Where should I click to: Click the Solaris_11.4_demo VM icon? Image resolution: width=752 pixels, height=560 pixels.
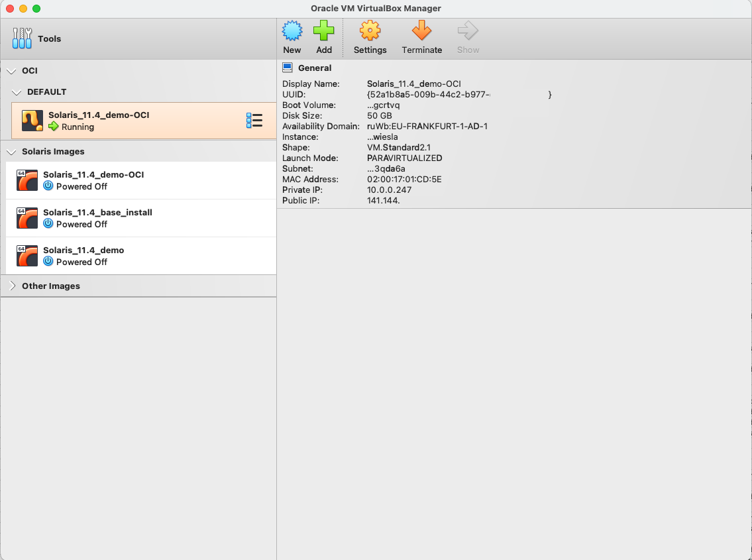27,255
